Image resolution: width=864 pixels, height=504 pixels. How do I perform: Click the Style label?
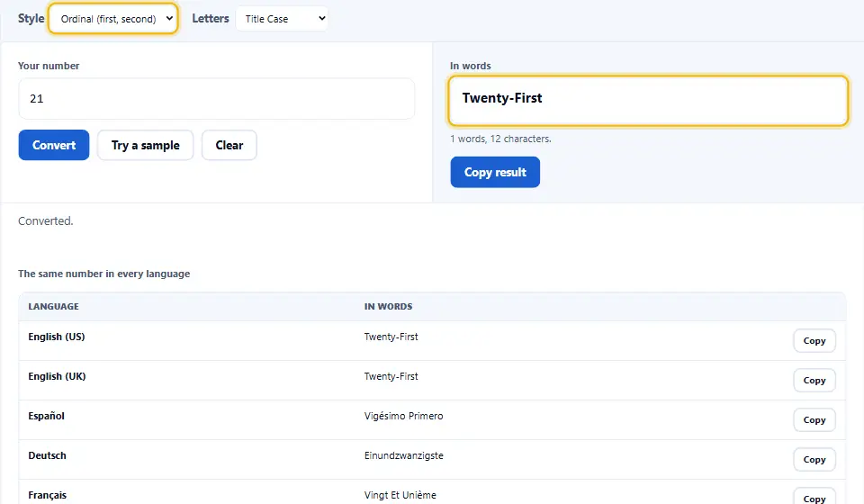click(x=31, y=18)
